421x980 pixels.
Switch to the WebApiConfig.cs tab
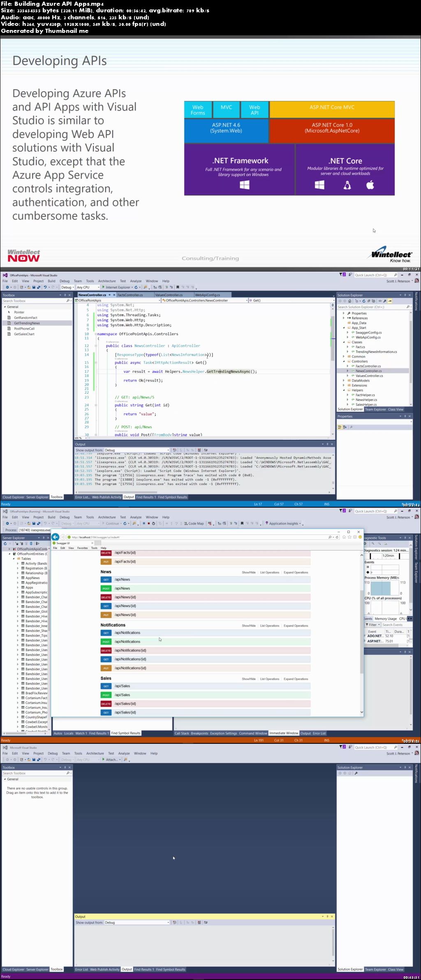pos(208,295)
